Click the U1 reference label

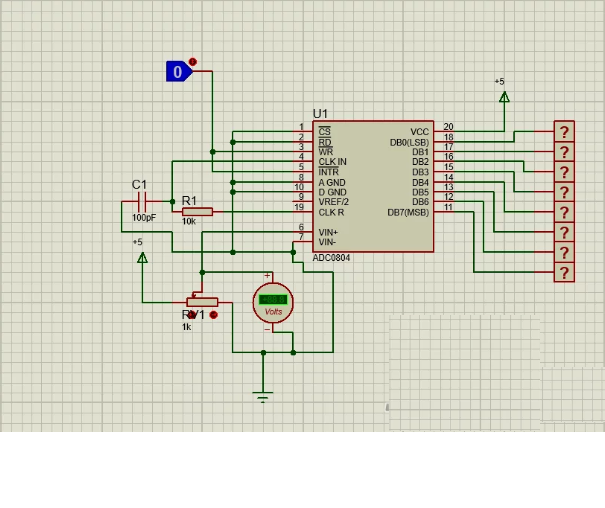click(320, 114)
